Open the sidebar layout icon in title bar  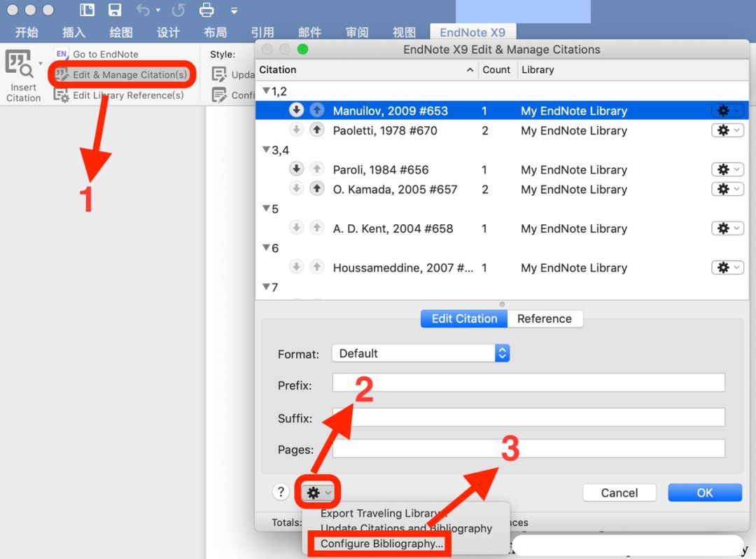coord(87,10)
